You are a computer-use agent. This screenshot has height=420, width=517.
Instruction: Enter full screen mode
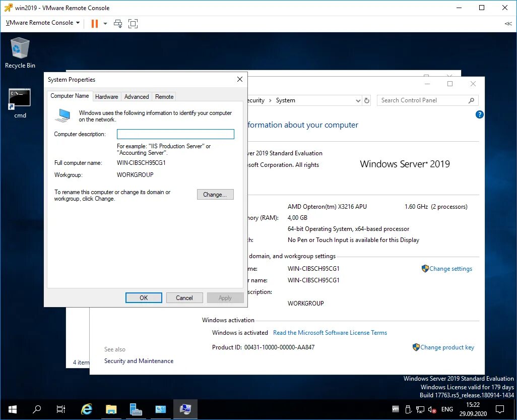coord(133,23)
